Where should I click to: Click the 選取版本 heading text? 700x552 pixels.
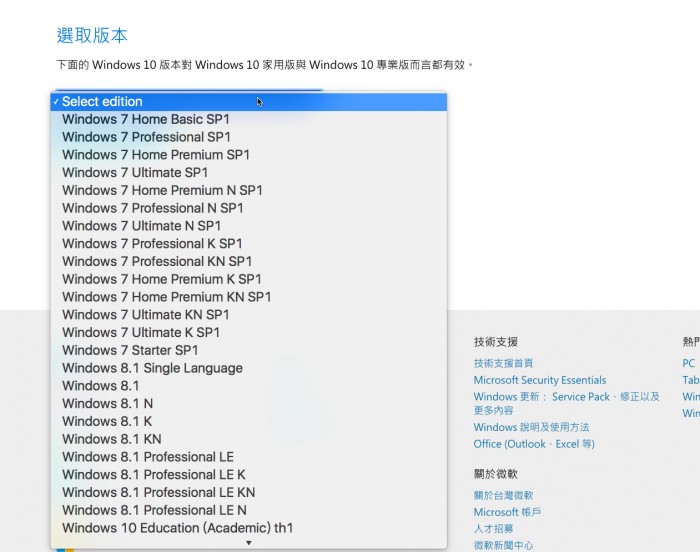click(x=92, y=35)
